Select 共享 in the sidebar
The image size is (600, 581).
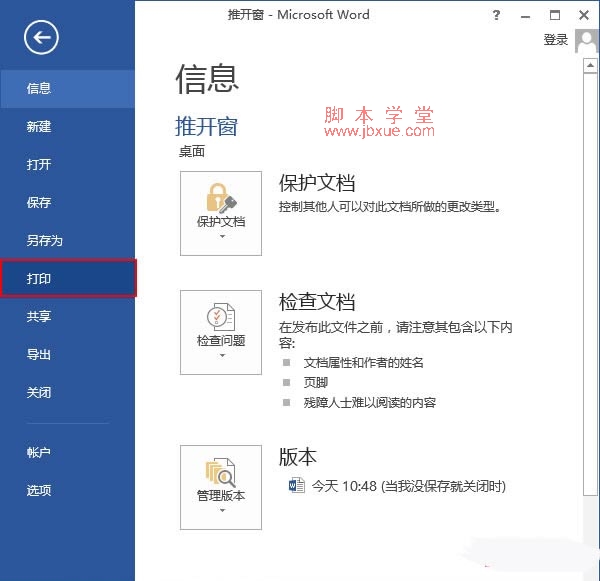tap(67, 316)
